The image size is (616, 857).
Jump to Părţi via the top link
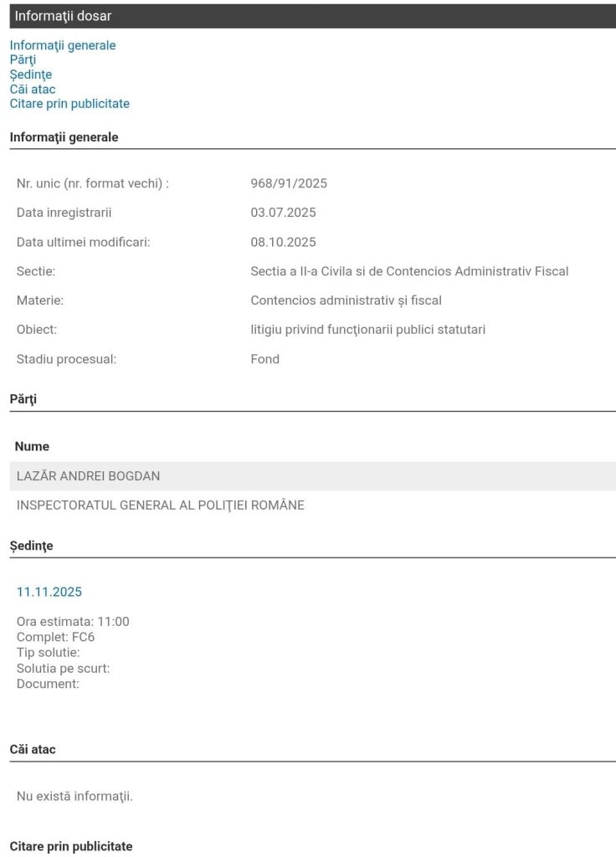coord(23,59)
